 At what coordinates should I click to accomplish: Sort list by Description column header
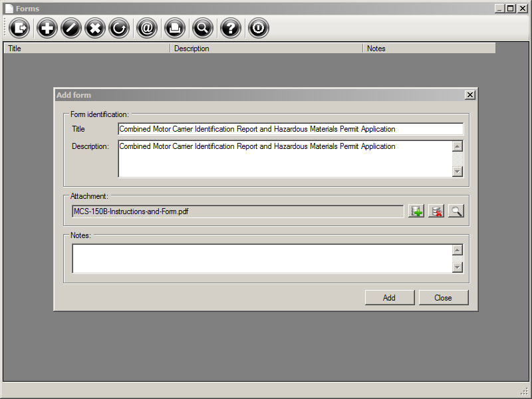[x=266, y=49]
